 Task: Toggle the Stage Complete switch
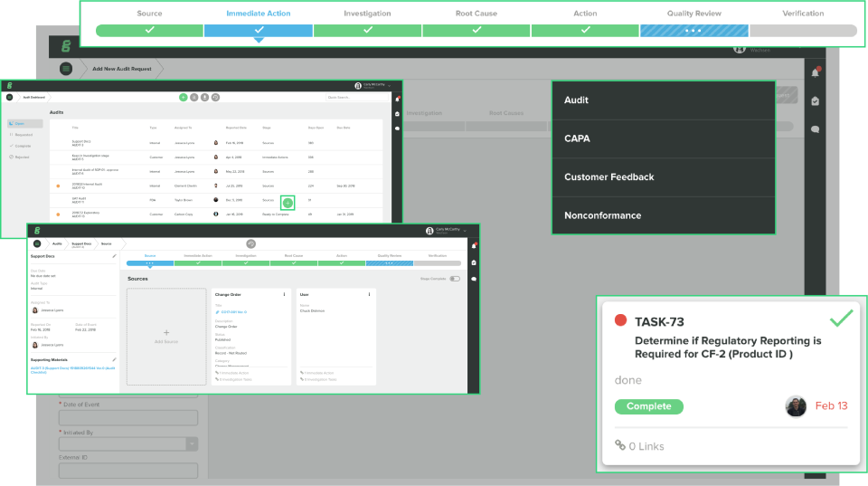tap(455, 279)
